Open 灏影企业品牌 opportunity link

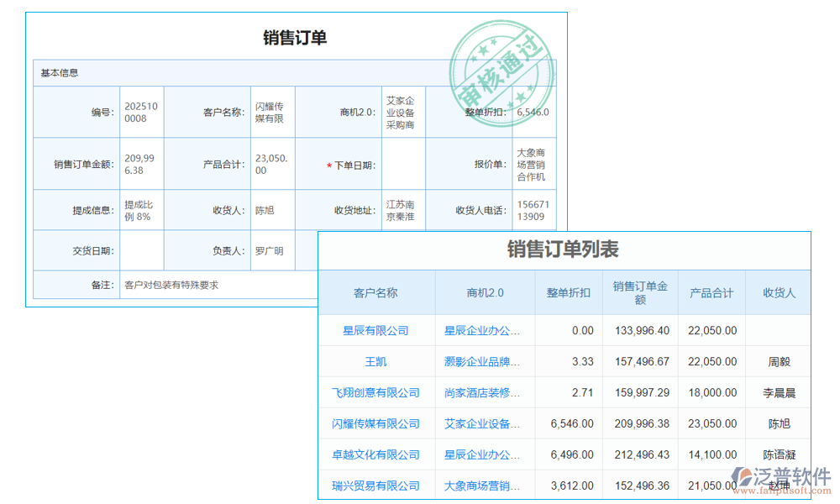pyautogui.click(x=483, y=361)
